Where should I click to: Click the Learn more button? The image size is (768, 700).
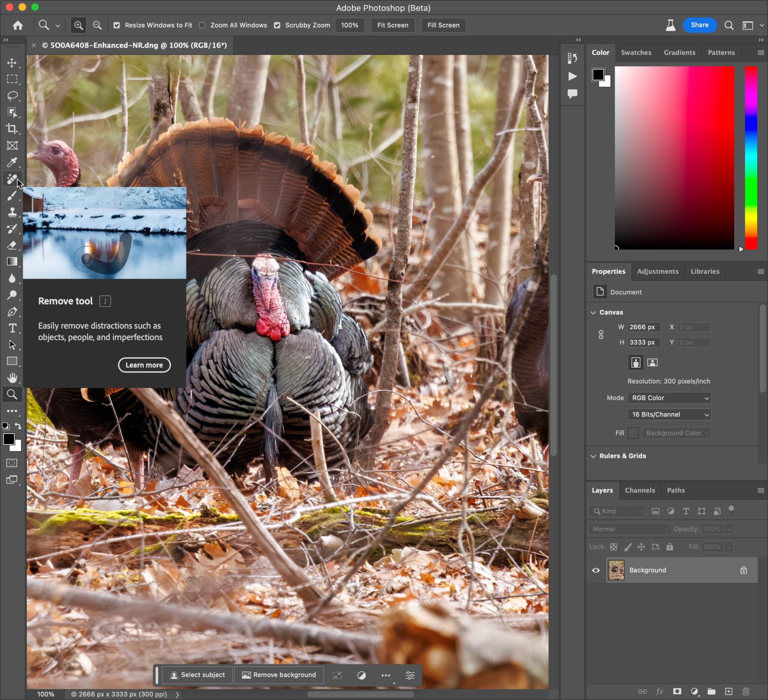144,365
